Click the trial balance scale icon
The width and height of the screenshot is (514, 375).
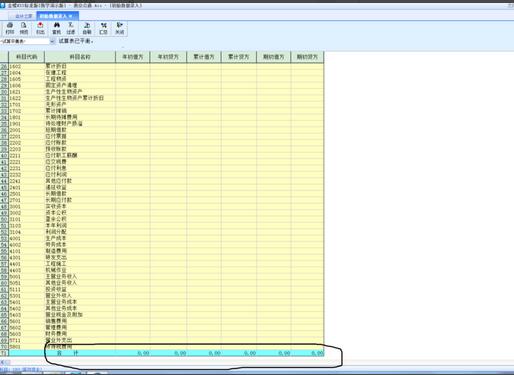tap(87, 28)
